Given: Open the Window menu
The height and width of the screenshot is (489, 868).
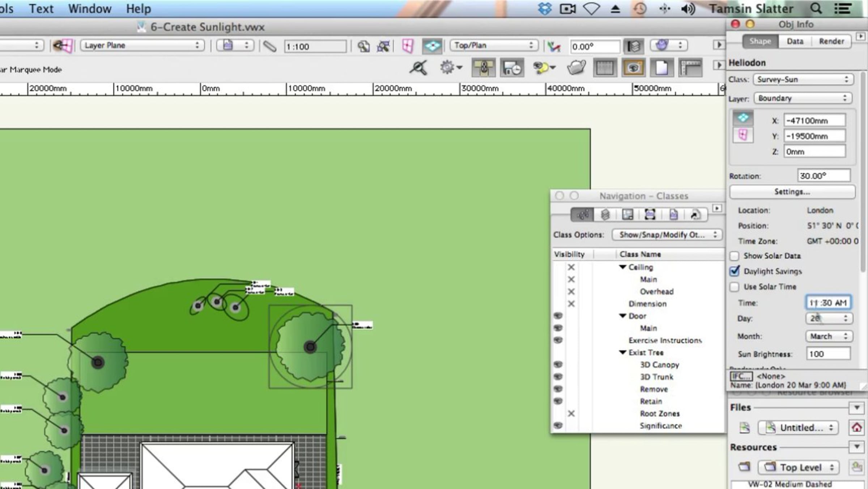Looking at the screenshot, I should click(90, 8).
